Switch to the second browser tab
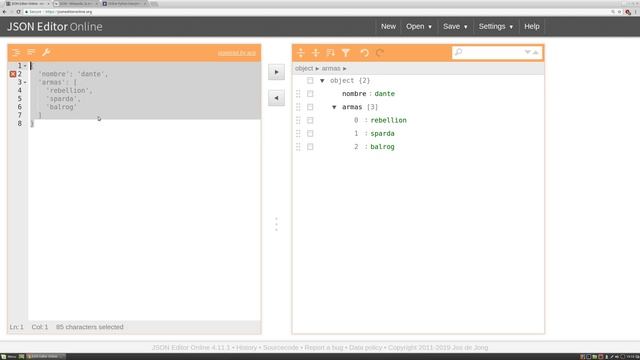This screenshot has height=360, width=640. 76,4
